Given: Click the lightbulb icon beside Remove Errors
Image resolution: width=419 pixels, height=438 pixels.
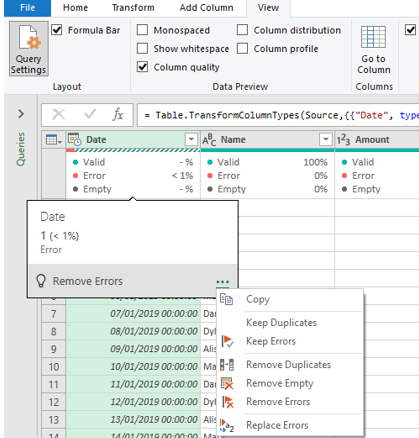Looking at the screenshot, I should 41,281.
